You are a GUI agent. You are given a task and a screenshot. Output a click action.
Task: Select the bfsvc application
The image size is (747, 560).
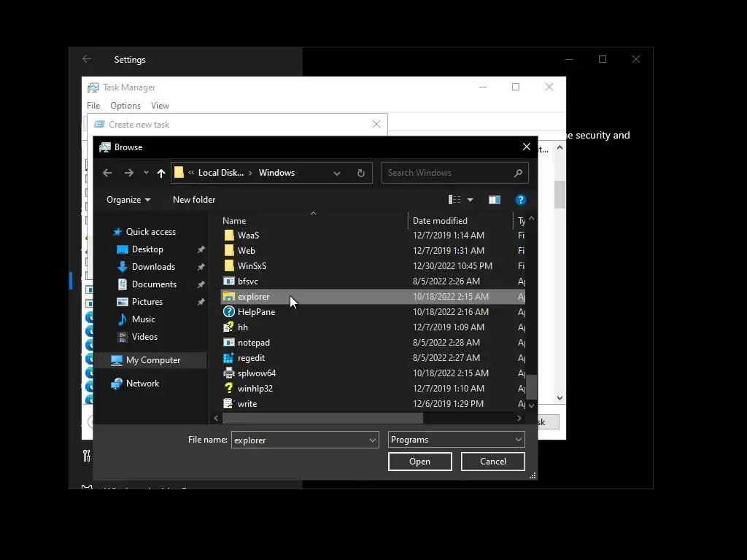(x=248, y=281)
